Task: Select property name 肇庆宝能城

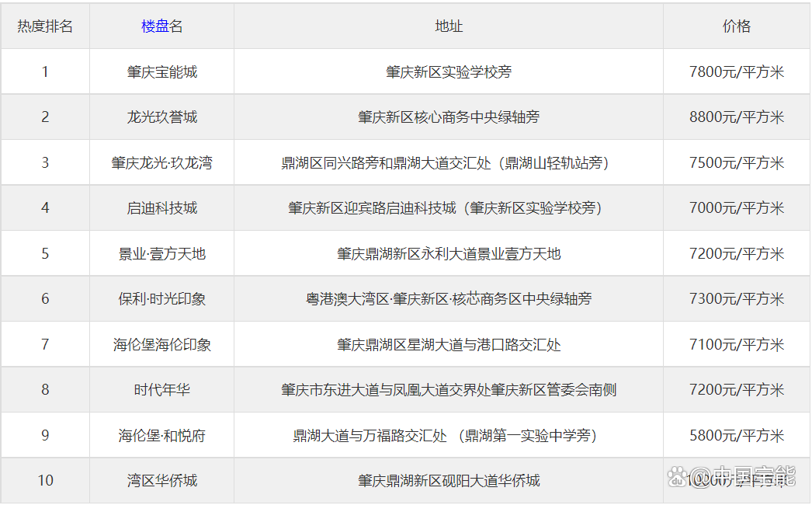Action: (x=162, y=71)
